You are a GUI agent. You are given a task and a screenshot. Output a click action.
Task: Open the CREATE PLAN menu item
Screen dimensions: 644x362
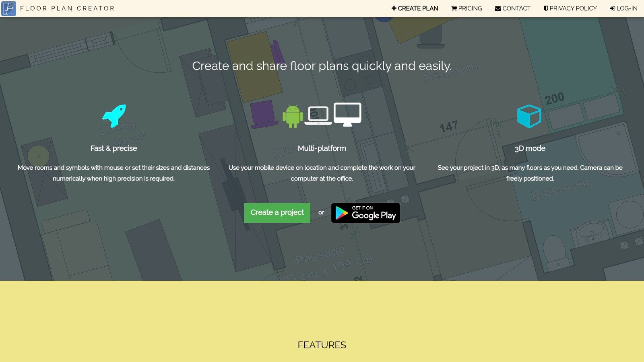[x=418, y=8]
